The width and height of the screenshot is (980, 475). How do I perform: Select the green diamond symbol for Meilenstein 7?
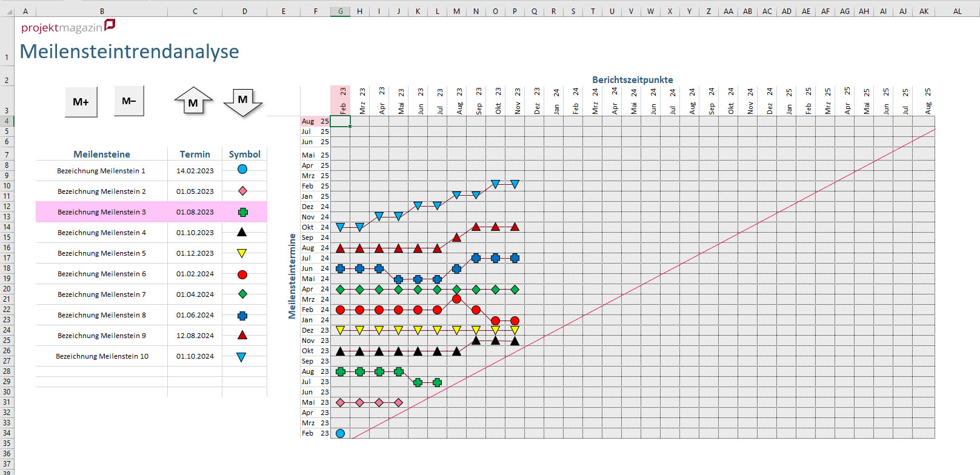pyautogui.click(x=242, y=294)
